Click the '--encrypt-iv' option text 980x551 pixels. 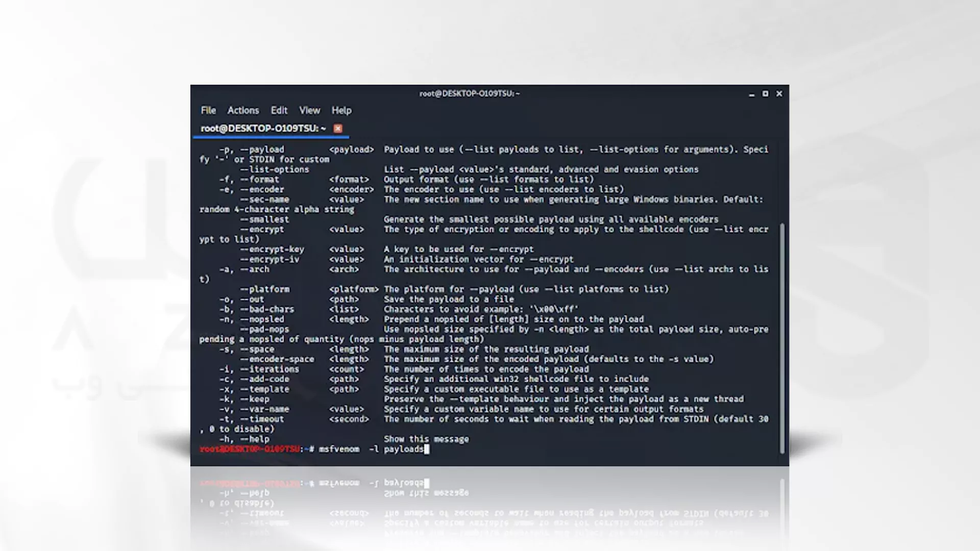(x=269, y=259)
